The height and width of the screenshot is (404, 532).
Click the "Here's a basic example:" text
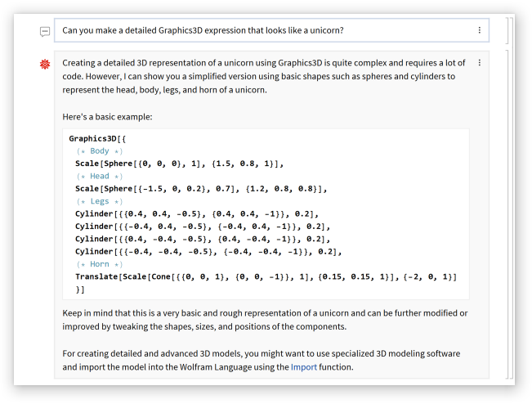107,116
